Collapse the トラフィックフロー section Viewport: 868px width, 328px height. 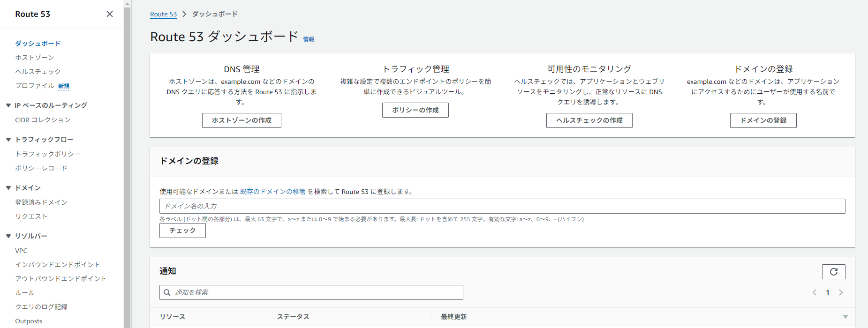(8, 140)
